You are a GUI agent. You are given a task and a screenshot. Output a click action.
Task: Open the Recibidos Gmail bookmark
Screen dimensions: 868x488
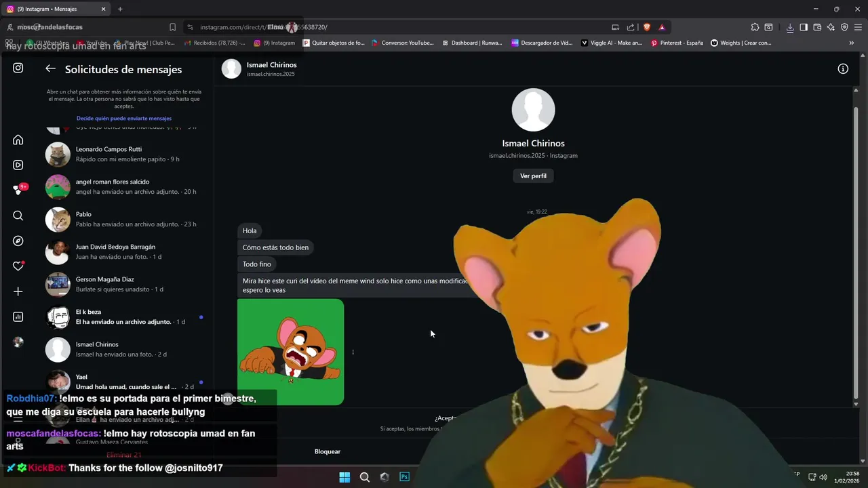pyautogui.click(x=214, y=43)
